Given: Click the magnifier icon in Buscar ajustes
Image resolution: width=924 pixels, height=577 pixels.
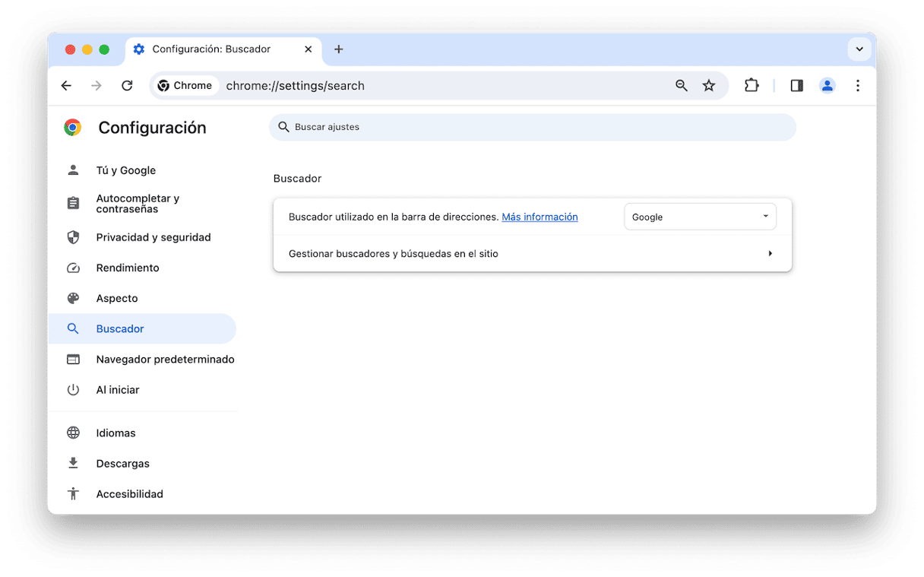Looking at the screenshot, I should click(283, 127).
